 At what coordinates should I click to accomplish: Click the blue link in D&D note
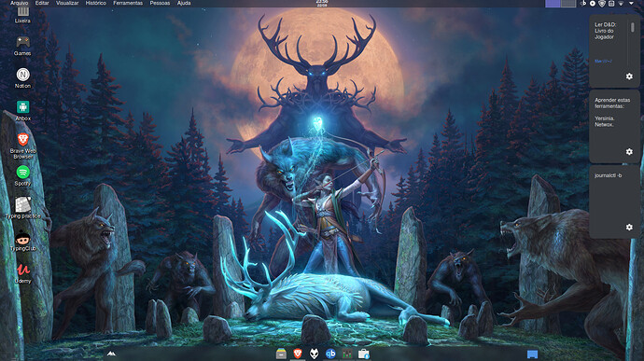tap(603, 62)
